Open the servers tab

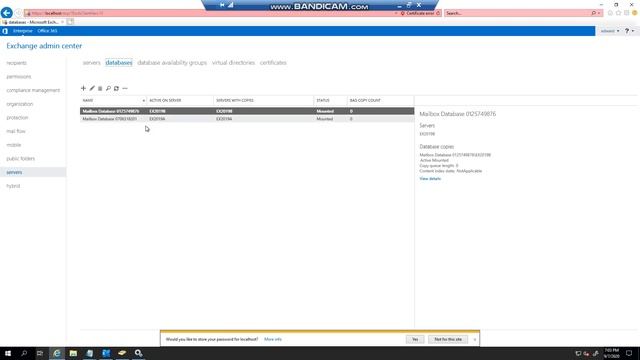coord(91,63)
